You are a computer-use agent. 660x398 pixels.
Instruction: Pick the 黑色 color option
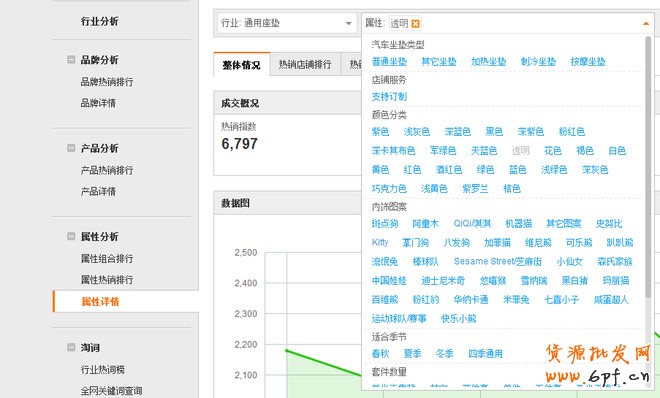494,131
